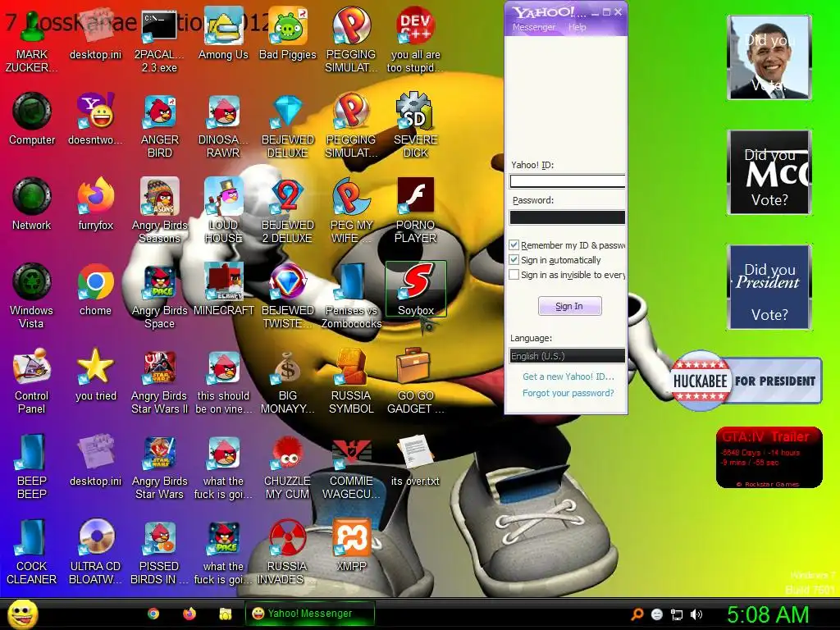Click the GTA:IV Trailer countdown gadget
The width and height of the screenshot is (840, 630).
[x=769, y=458]
